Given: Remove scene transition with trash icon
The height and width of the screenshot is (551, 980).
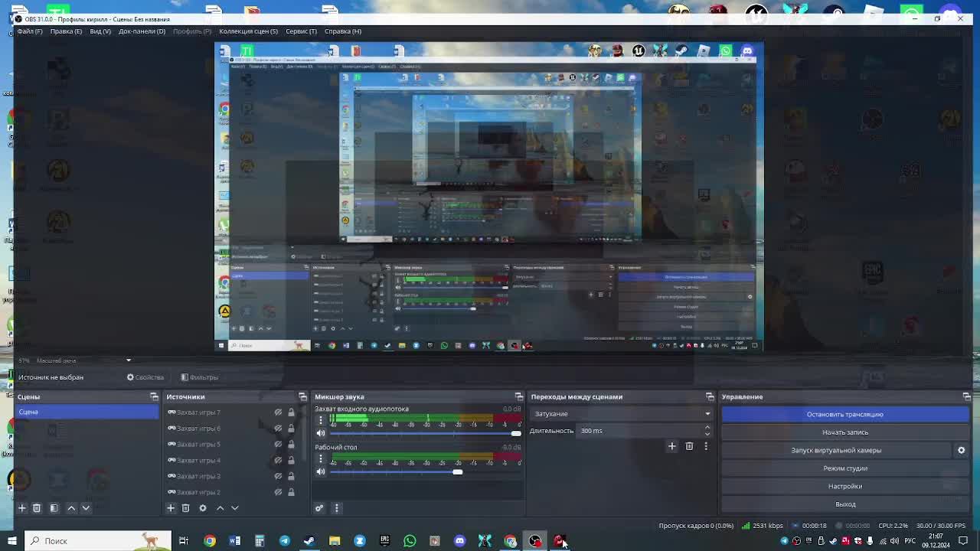Looking at the screenshot, I should pos(689,446).
